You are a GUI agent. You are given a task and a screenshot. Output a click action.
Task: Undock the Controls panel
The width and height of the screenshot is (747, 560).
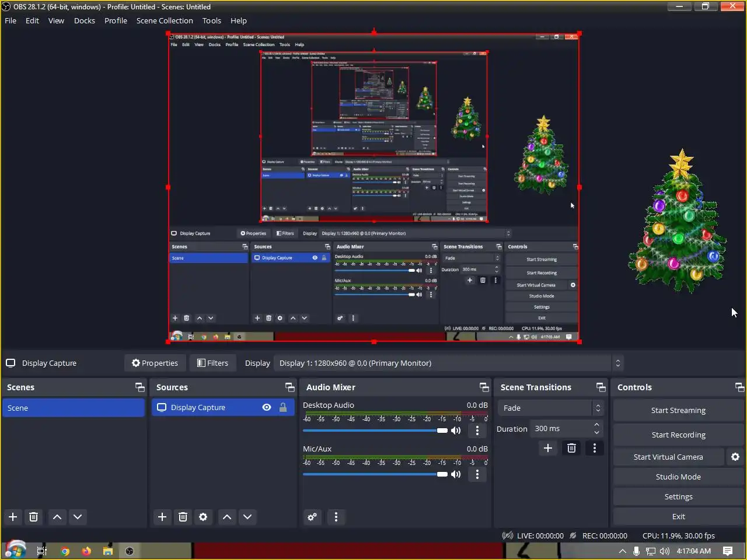[x=739, y=387]
